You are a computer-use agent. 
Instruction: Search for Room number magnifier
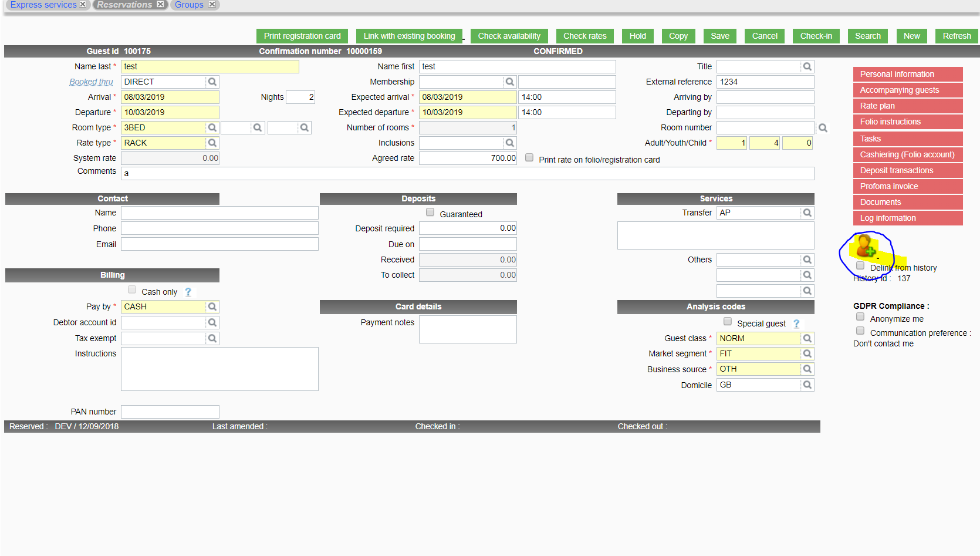tap(823, 127)
